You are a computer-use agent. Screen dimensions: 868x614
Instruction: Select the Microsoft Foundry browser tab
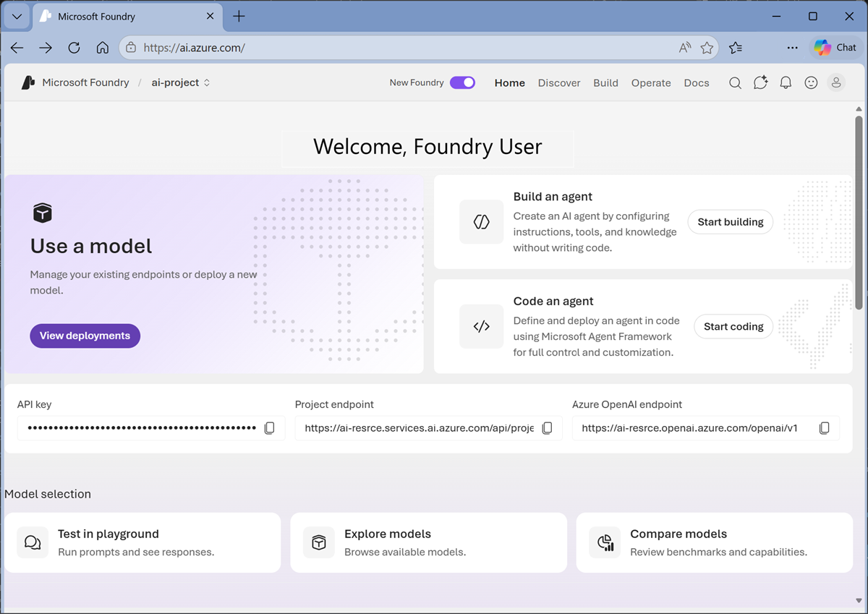(127, 16)
